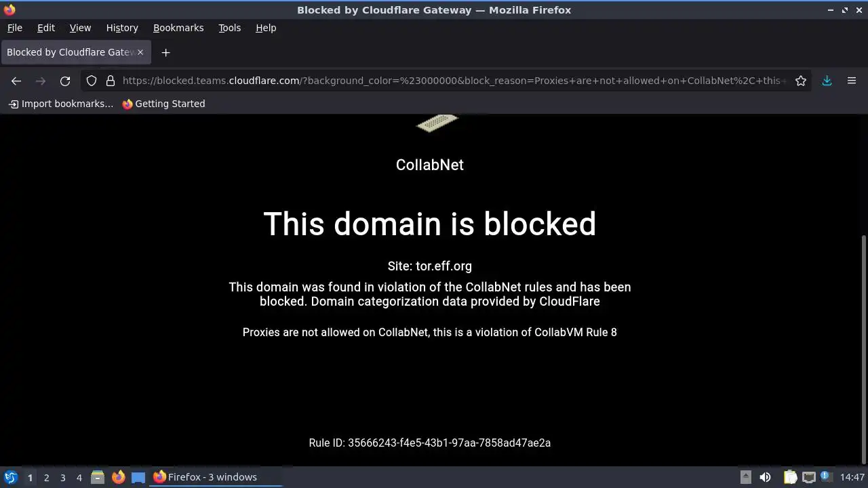This screenshot has height=488, width=868.
Task: Open the History menu
Action: (122, 28)
